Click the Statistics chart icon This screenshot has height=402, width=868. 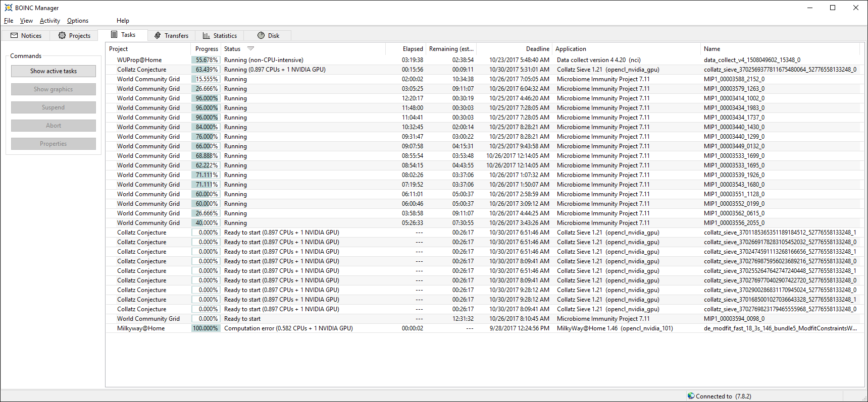[206, 35]
